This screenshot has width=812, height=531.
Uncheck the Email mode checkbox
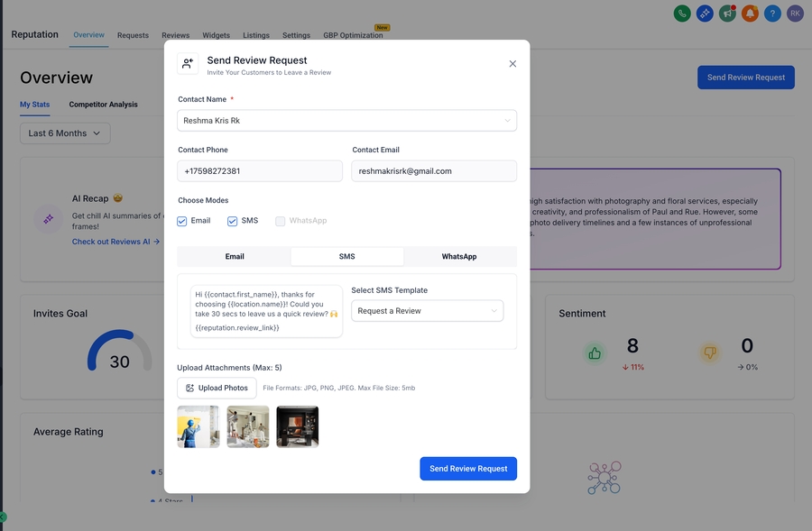[182, 221]
